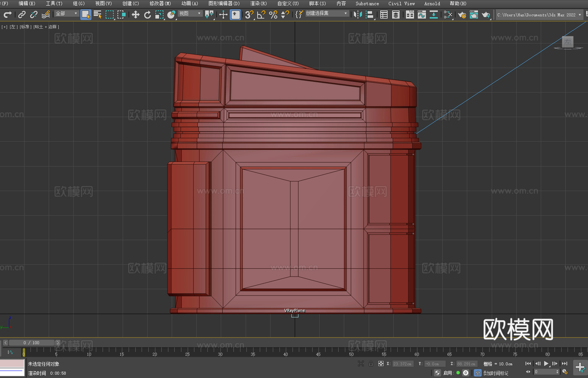
Task: Open the selection filter dropdown 全部
Action: click(x=67, y=13)
